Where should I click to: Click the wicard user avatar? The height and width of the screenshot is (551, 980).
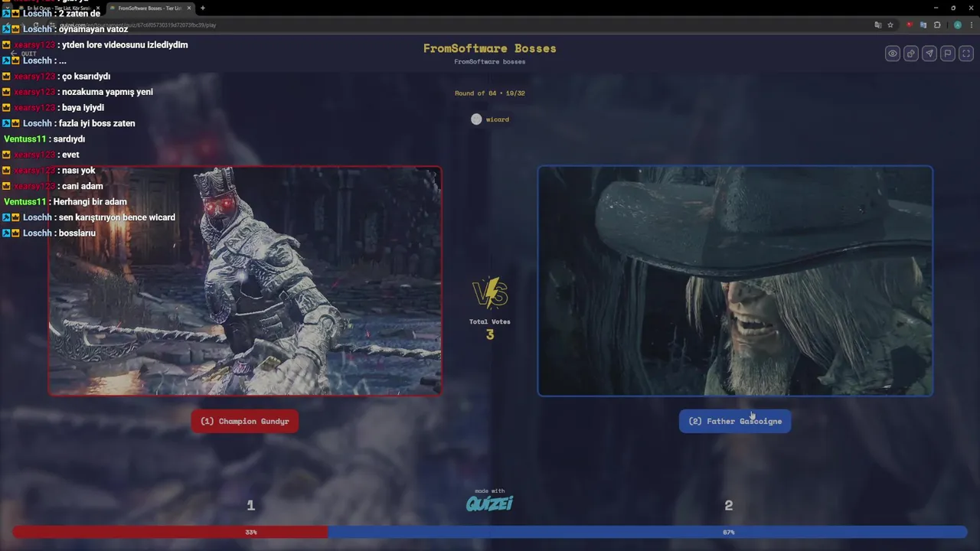click(x=476, y=119)
